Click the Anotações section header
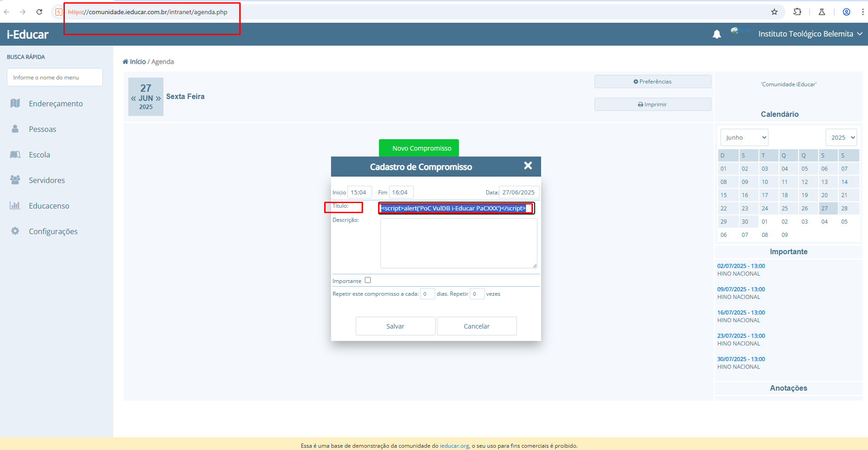868x450 pixels. pyautogui.click(x=789, y=388)
